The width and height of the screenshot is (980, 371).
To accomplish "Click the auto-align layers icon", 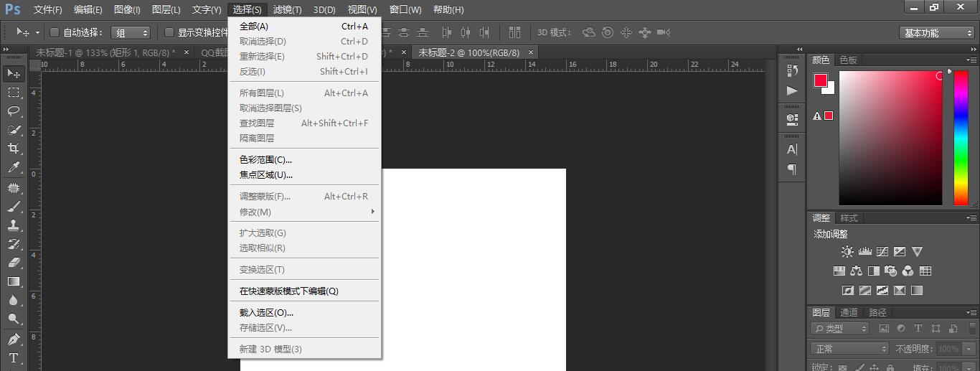I will point(514,32).
